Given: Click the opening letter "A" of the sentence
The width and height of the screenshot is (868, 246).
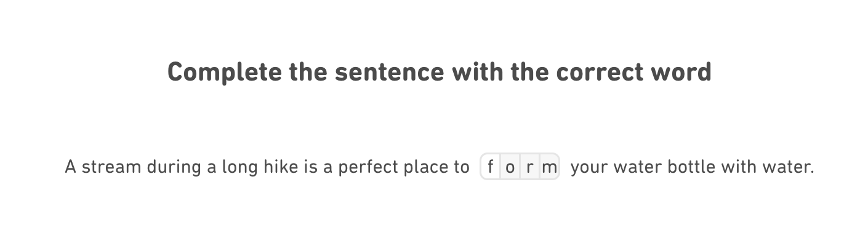Looking at the screenshot, I should (x=70, y=167).
